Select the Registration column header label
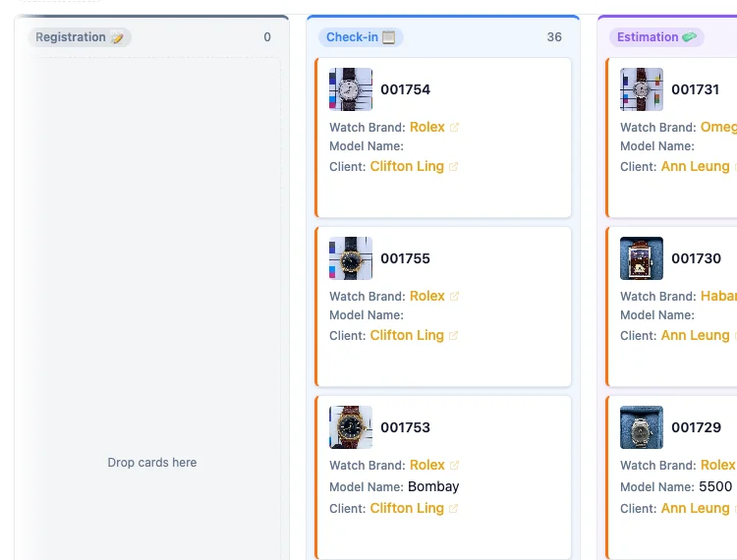Viewport: 737px width, 560px height. coord(80,37)
